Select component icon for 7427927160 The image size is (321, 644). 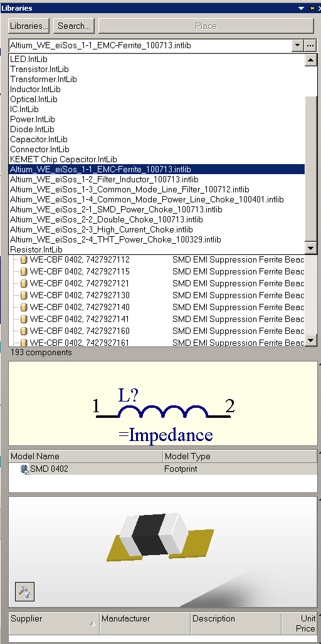coord(24,331)
